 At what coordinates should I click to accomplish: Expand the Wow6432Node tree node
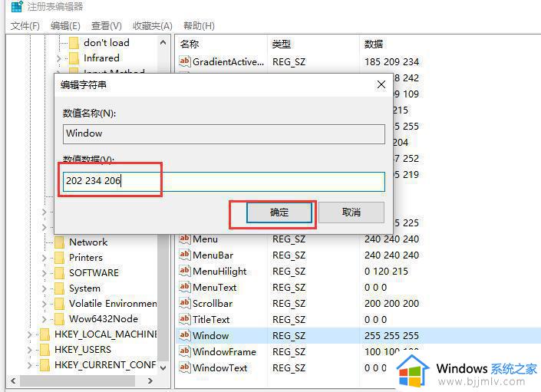[x=44, y=319]
